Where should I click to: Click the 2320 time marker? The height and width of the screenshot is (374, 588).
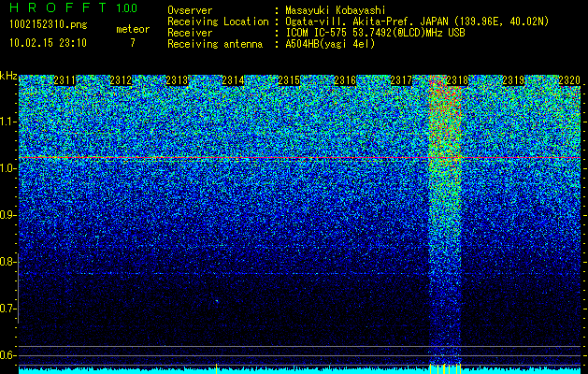click(x=569, y=80)
